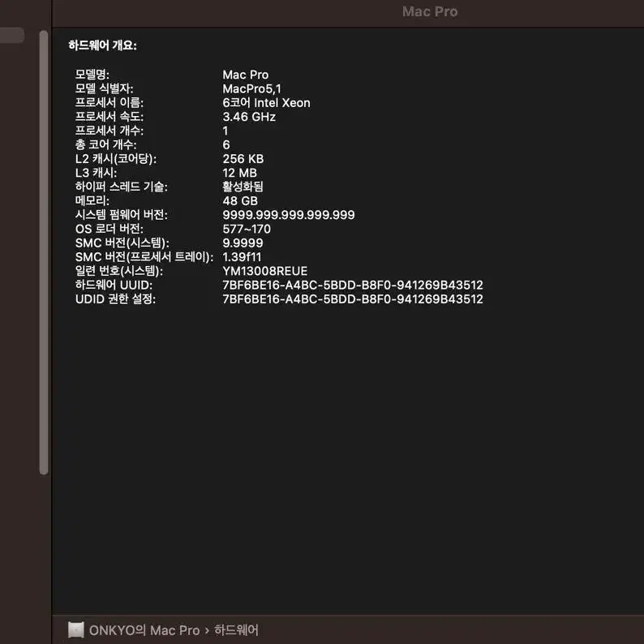Click the 'L3 캐시:' label
The height and width of the screenshot is (644, 644).
point(96,173)
